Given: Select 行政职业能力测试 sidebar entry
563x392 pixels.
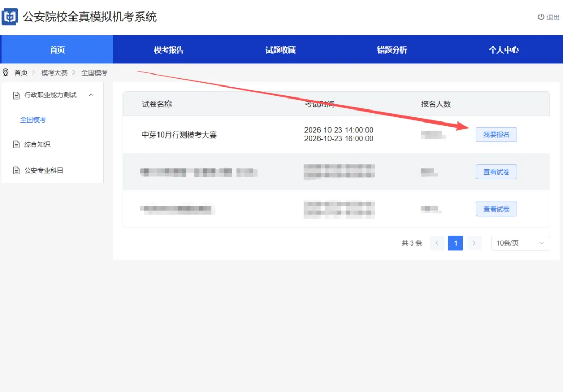Looking at the screenshot, I should tap(50, 95).
